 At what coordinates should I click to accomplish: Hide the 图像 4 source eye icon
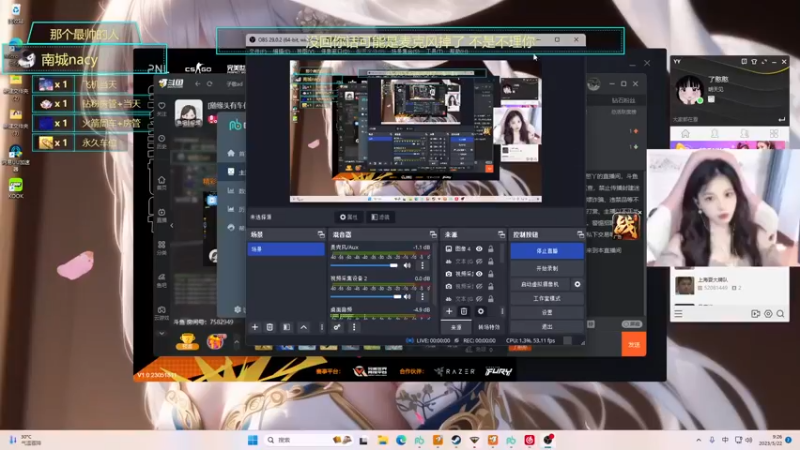(x=479, y=249)
